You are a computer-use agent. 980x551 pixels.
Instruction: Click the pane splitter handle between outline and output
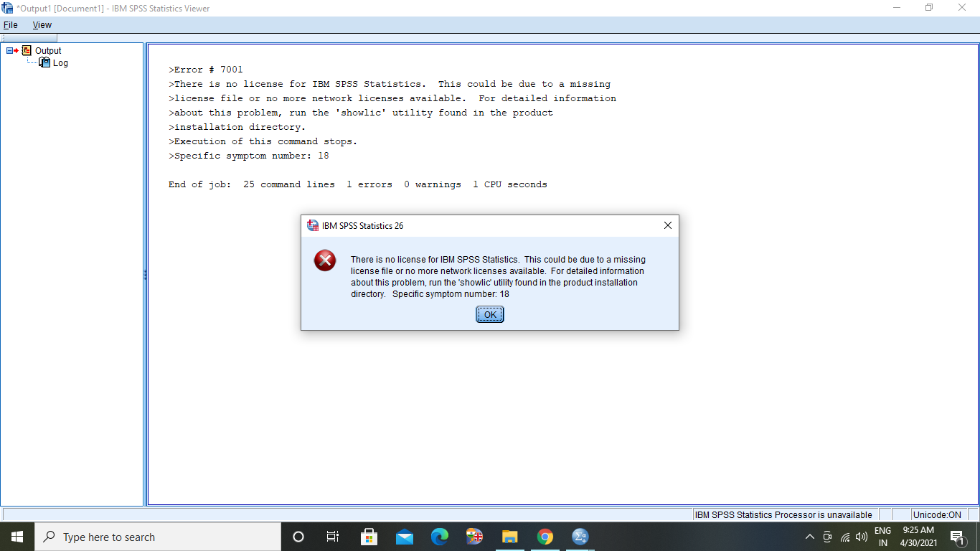(145, 275)
